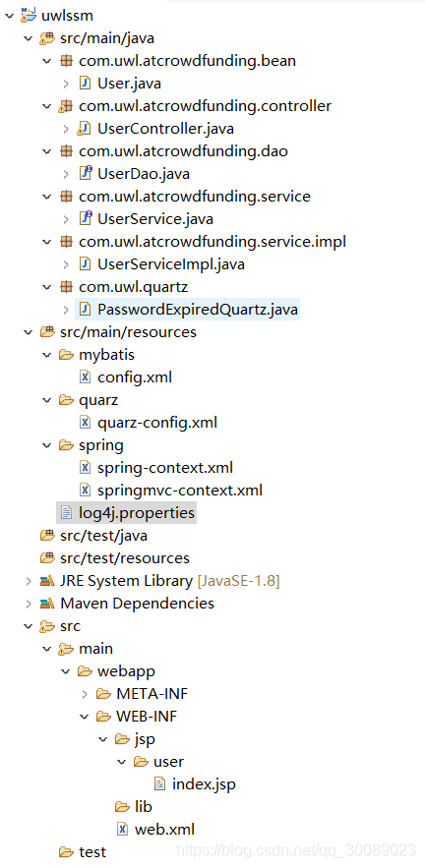Click the src/test/resources folder icon
This screenshot has width=425, height=868.
[47, 558]
